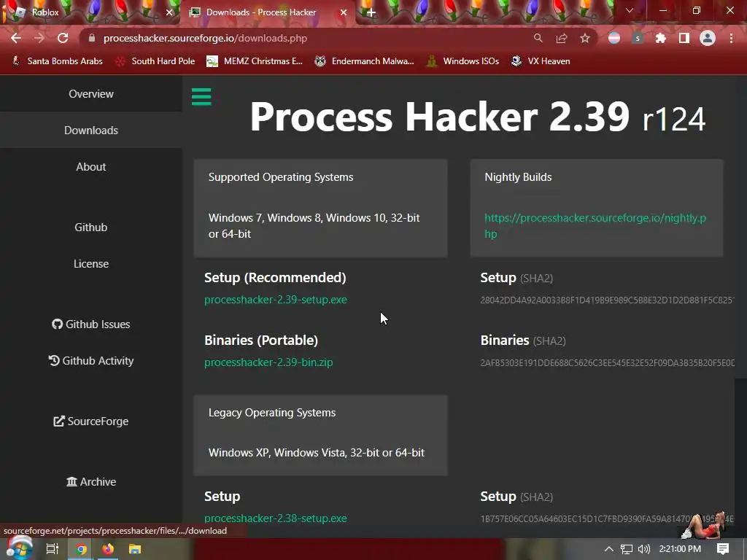View site info via the lock icon
The image size is (747, 560).
92,38
